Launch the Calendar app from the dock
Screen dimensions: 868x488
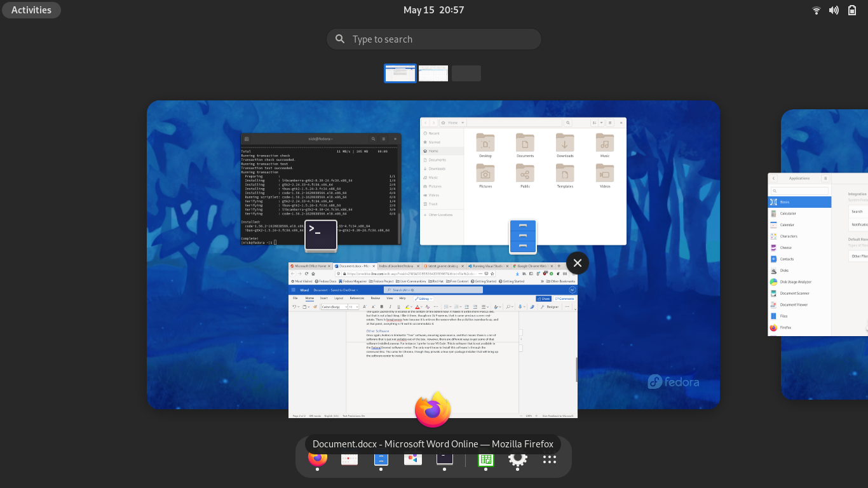click(x=349, y=458)
